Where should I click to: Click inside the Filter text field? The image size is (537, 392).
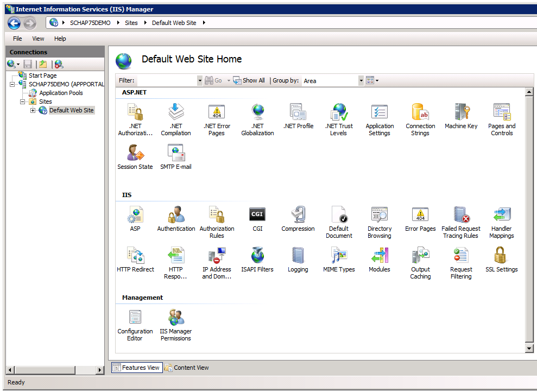click(166, 80)
